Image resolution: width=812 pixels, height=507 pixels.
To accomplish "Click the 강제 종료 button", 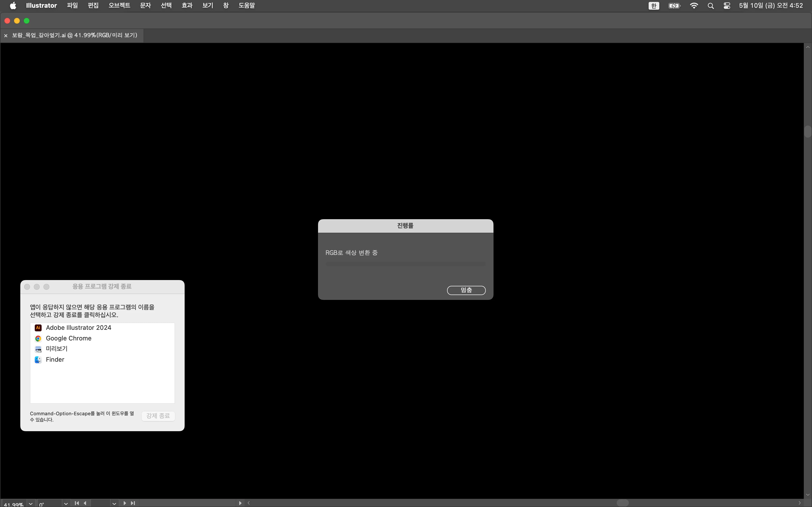I will (x=158, y=416).
